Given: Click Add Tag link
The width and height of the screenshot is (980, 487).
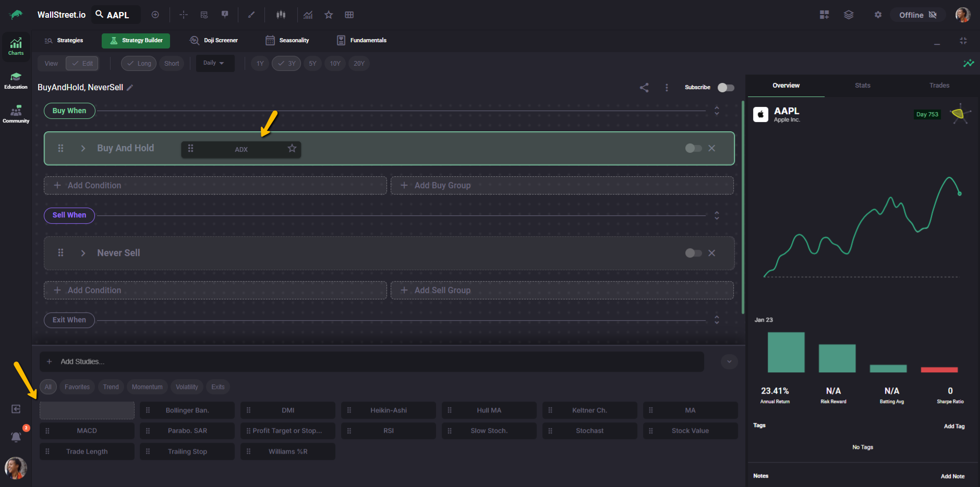Looking at the screenshot, I should click(x=954, y=426).
